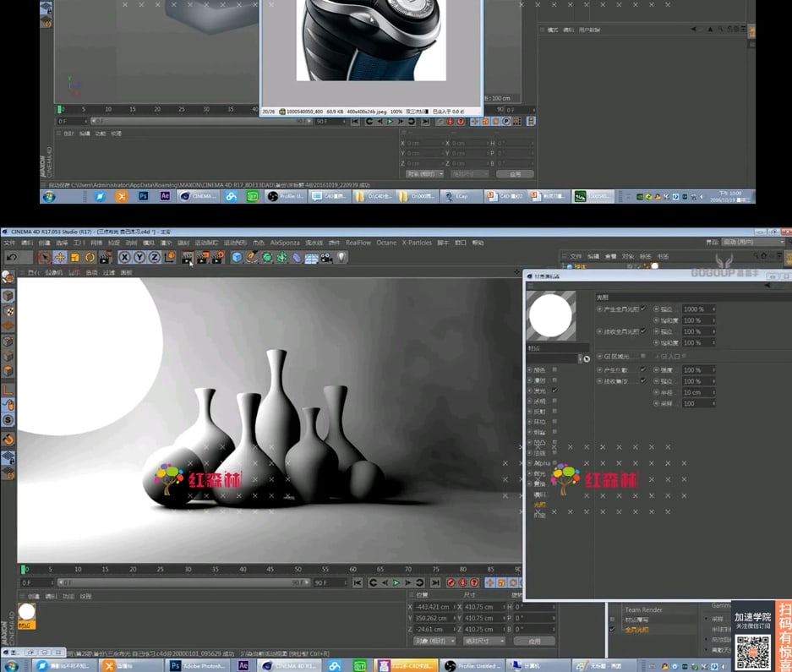
Task: Click the Snap 'S' icon in left sidebar
Action: [x=8, y=420]
